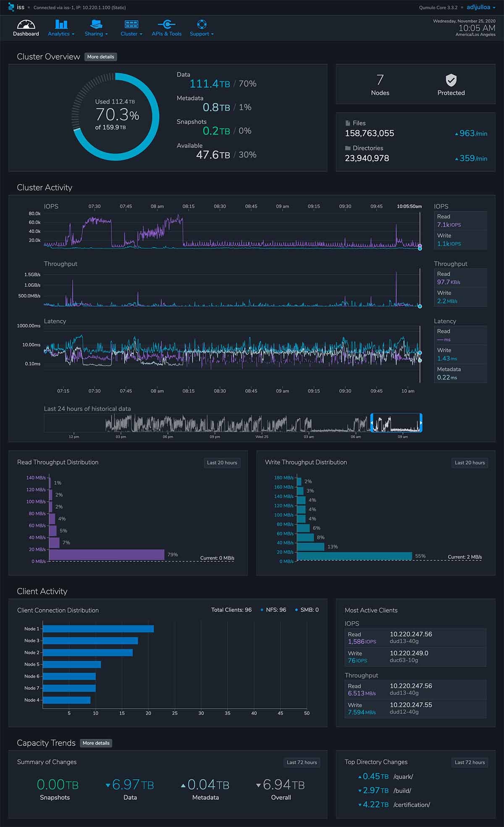Click the right handle of historical range selector
Image resolution: width=504 pixels, height=827 pixels.
tap(420, 423)
